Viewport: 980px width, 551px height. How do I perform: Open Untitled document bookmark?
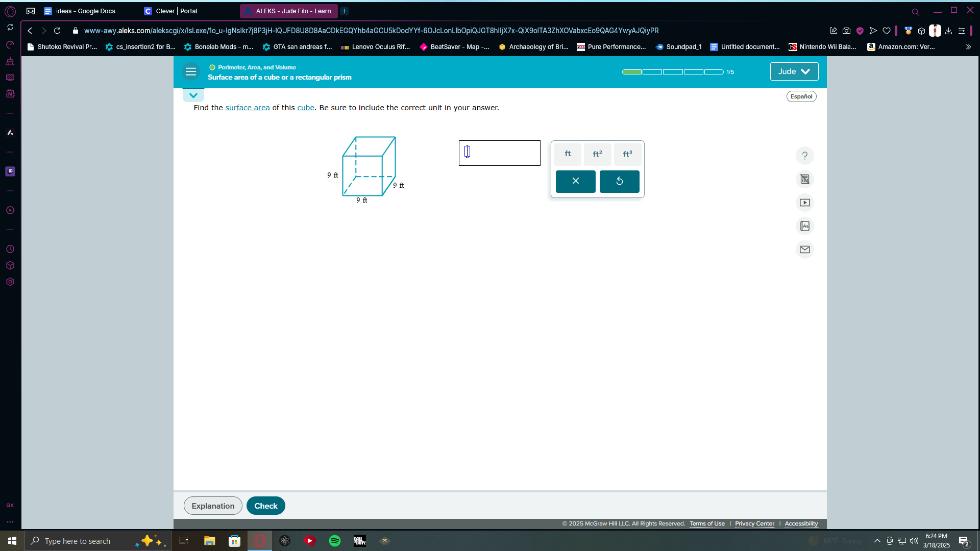click(745, 47)
